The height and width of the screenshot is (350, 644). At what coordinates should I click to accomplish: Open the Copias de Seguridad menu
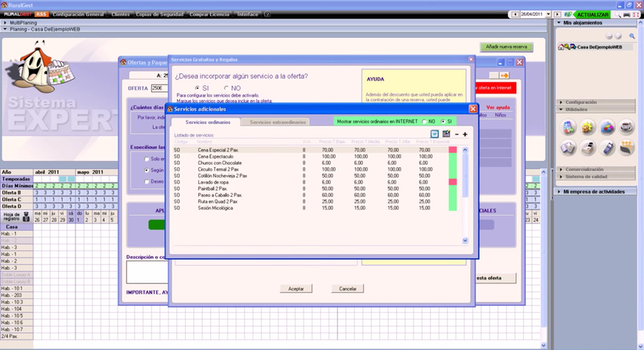[160, 14]
